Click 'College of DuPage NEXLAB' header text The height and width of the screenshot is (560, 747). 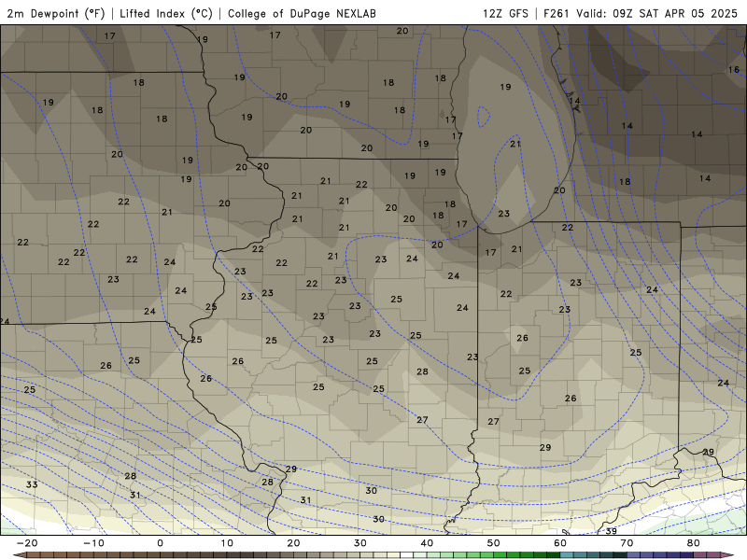302,13
